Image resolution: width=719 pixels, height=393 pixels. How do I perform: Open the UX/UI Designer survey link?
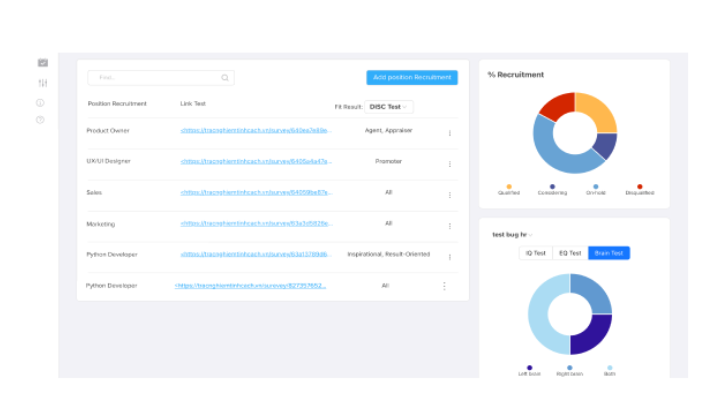click(256, 161)
